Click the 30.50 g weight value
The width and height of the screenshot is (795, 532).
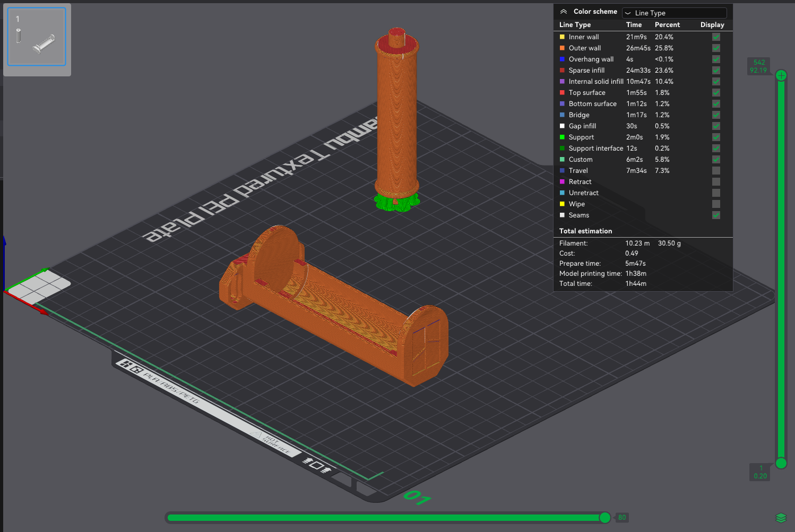pos(669,243)
